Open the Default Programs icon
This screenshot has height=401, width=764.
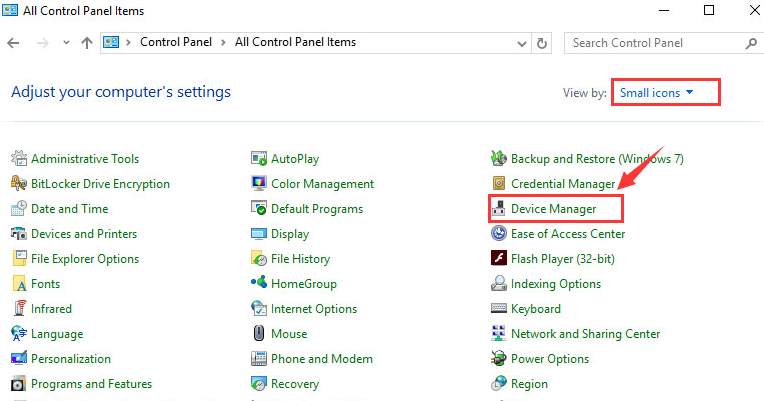pos(259,209)
